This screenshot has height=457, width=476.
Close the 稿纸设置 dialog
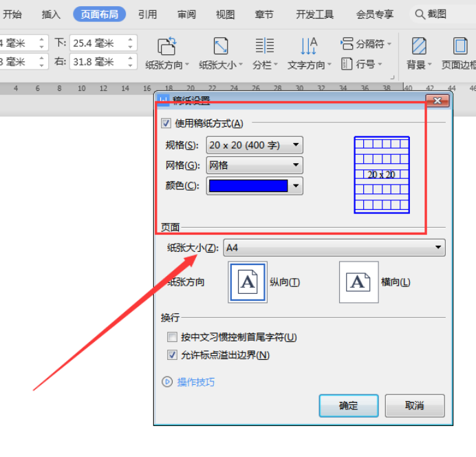click(437, 100)
